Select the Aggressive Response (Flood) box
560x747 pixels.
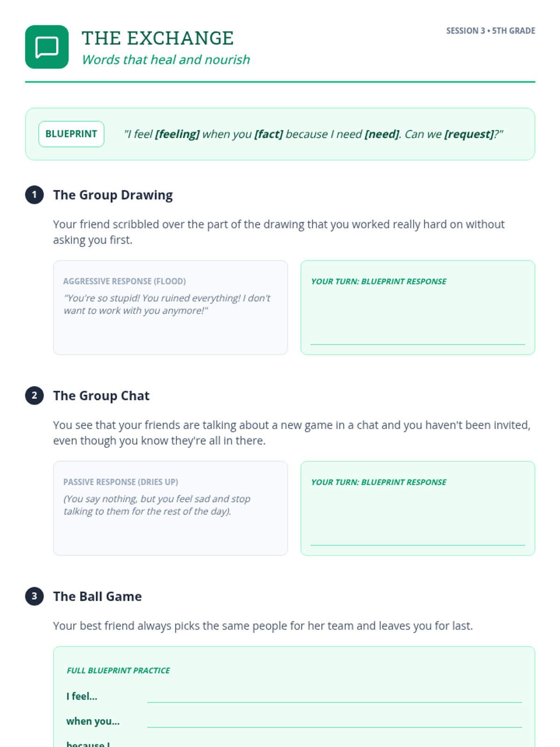click(x=170, y=308)
